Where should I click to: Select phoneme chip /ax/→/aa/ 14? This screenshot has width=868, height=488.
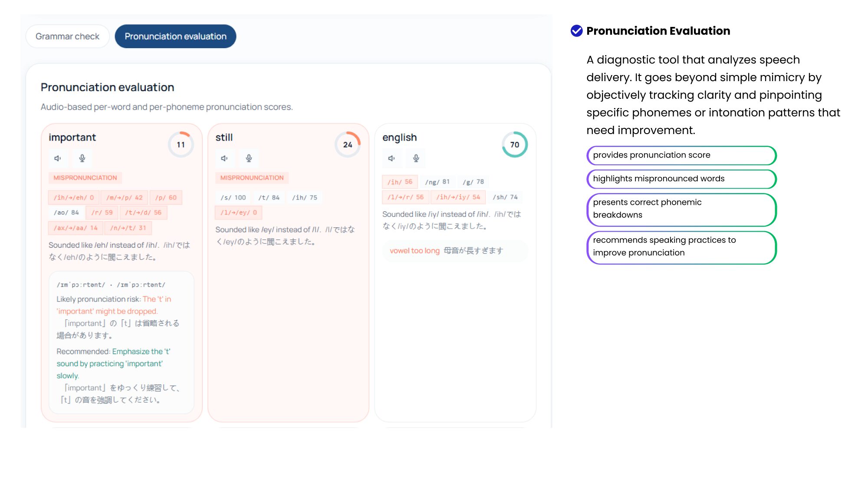(76, 228)
